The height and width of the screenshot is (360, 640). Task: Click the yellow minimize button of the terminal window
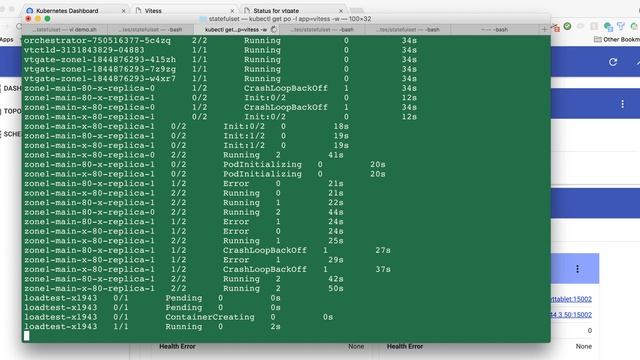point(38,19)
